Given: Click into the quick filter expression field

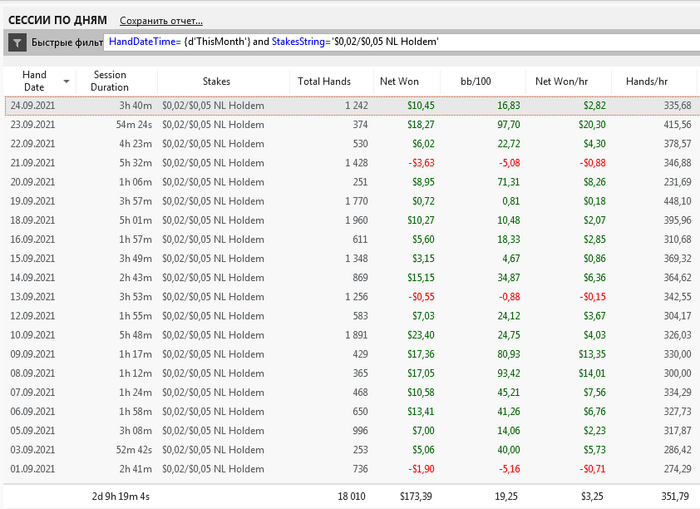Looking at the screenshot, I should (400, 42).
